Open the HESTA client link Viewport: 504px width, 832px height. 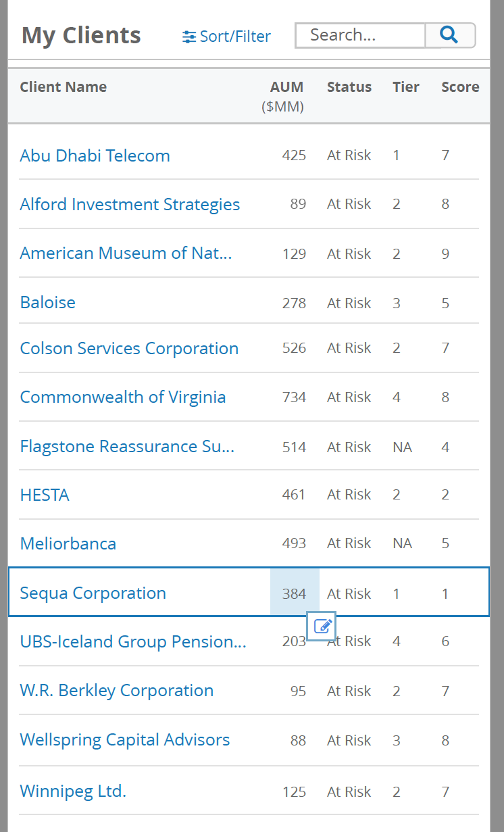point(45,495)
